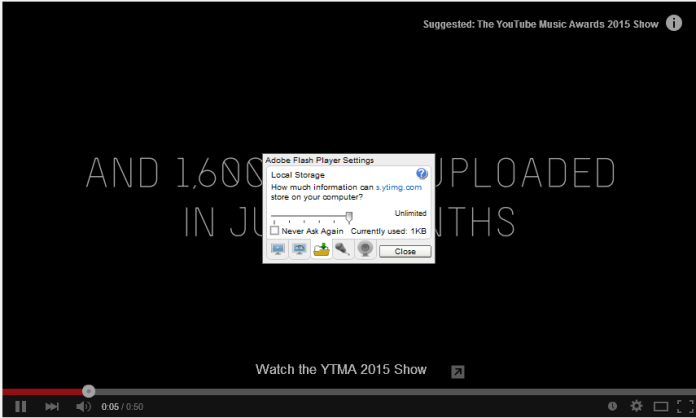The height and width of the screenshot is (418, 696).
Task: Open the external link arrow icon
Action: point(458,372)
